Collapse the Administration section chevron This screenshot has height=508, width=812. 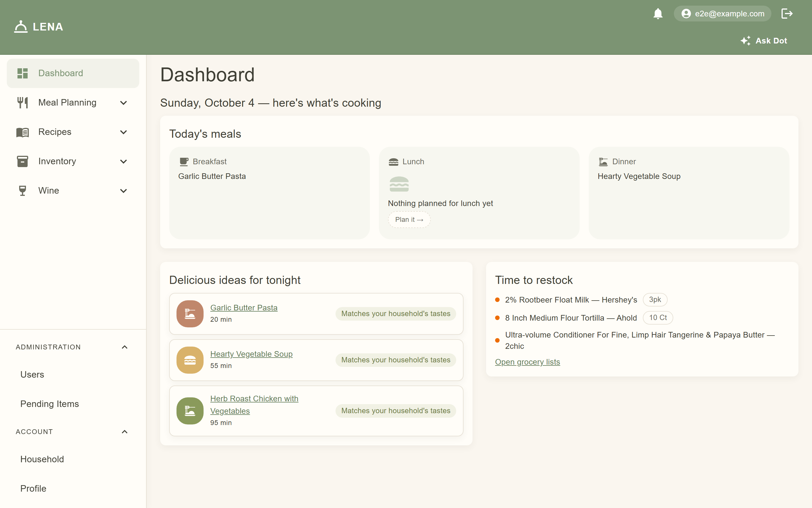125,347
